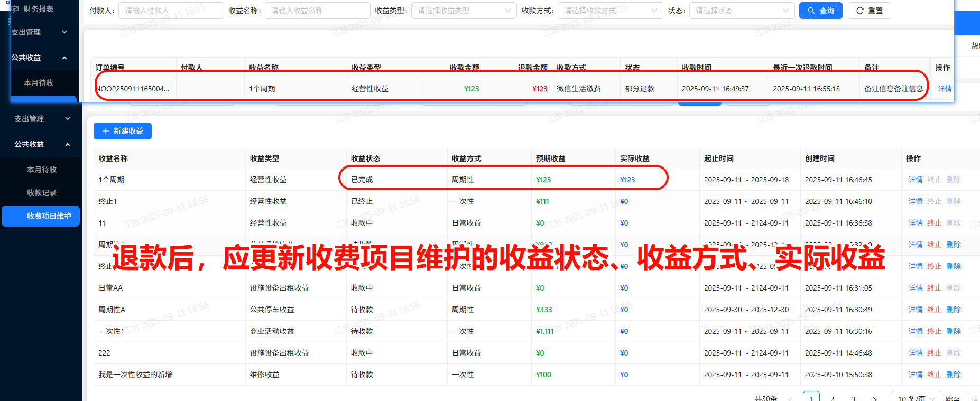Click the previous page arrow in pagination
Image resolution: width=980 pixels, height=401 pixels.
790,398
